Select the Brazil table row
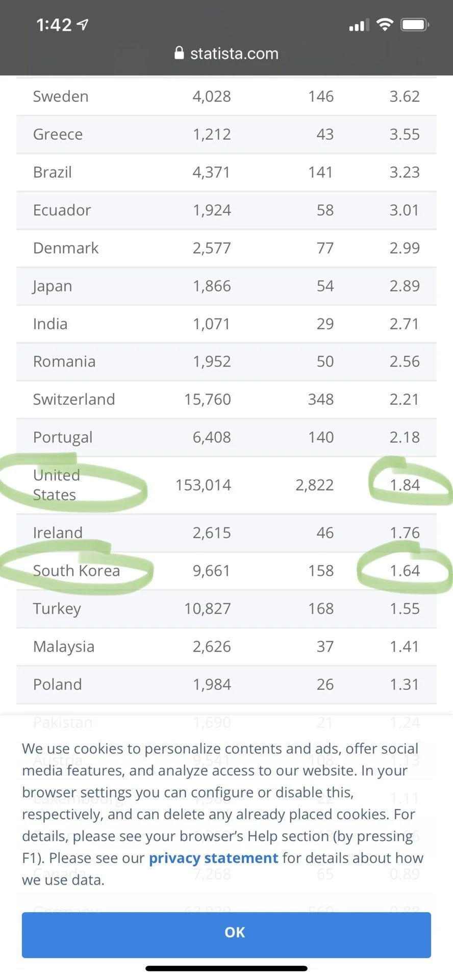This screenshot has width=453, height=980. coord(226,173)
